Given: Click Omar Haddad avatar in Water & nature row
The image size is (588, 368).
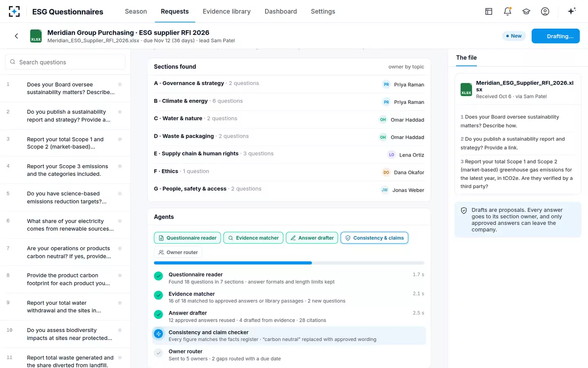Looking at the screenshot, I should point(383,120).
